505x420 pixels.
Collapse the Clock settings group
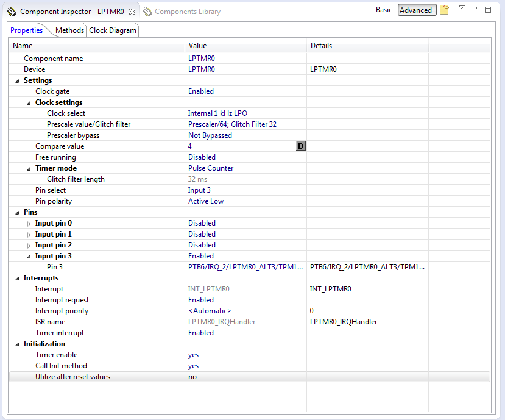(27, 102)
